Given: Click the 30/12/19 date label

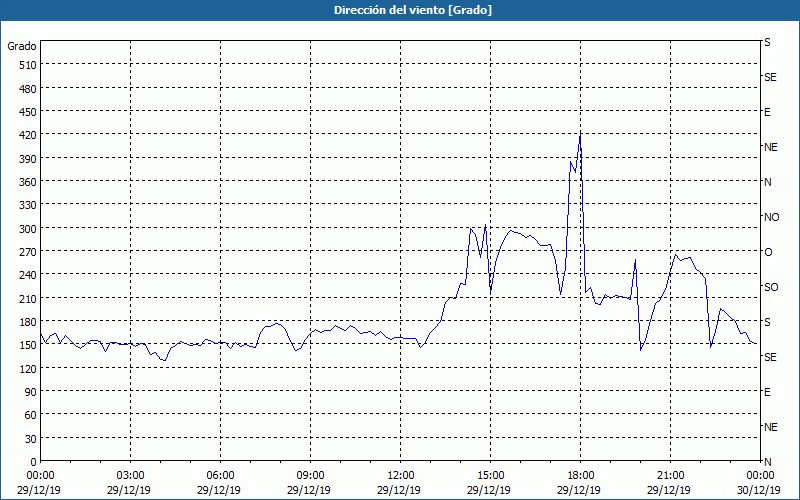Looking at the screenshot, I should click(x=759, y=490).
